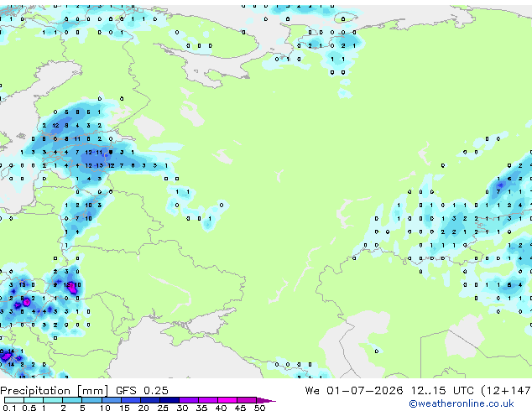Click the 40–45 mm magenta swatch
The height and width of the screenshot is (411, 532).
[227, 400]
